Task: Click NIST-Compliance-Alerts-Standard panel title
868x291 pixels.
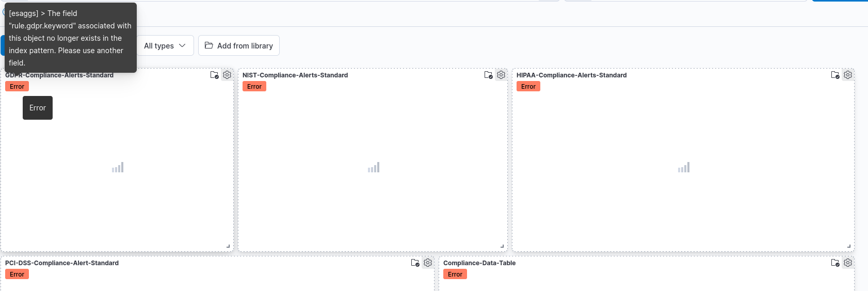Action: [x=295, y=75]
